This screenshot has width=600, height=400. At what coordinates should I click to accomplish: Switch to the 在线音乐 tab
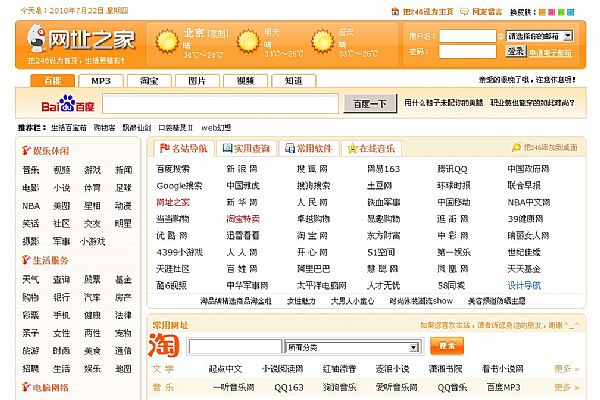tap(373, 148)
